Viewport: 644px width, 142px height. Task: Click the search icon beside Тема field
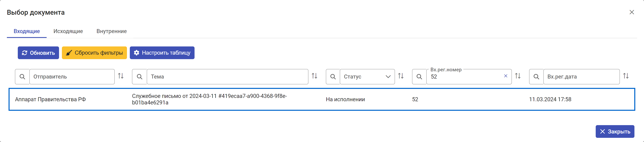[140, 77]
